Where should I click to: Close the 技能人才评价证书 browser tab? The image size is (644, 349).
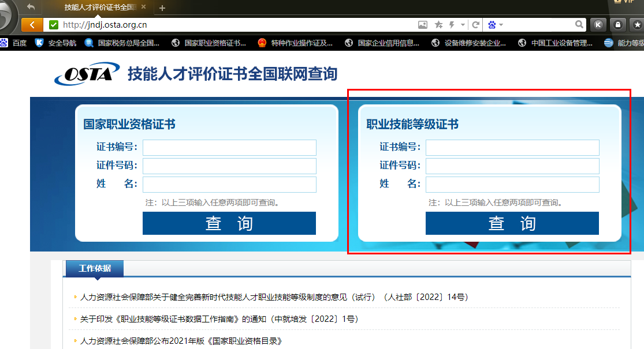click(x=143, y=7)
